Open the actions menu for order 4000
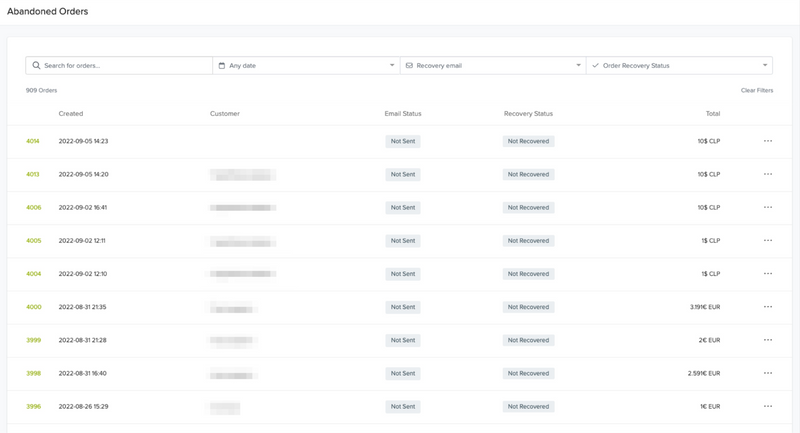Image resolution: width=800 pixels, height=433 pixels. click(767, 307)
